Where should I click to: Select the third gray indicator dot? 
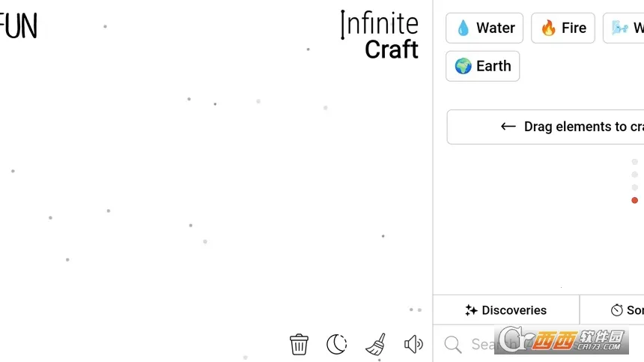pos(635,187)
